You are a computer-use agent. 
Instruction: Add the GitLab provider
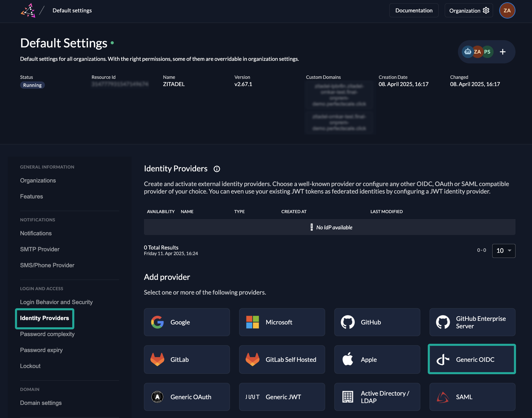point(187,360)
